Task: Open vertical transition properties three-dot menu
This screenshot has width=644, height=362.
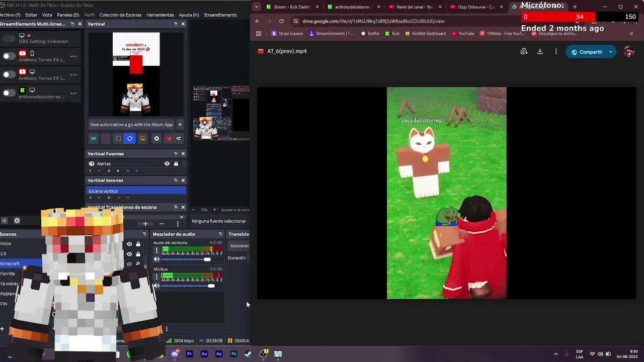Action: point(178,224)
